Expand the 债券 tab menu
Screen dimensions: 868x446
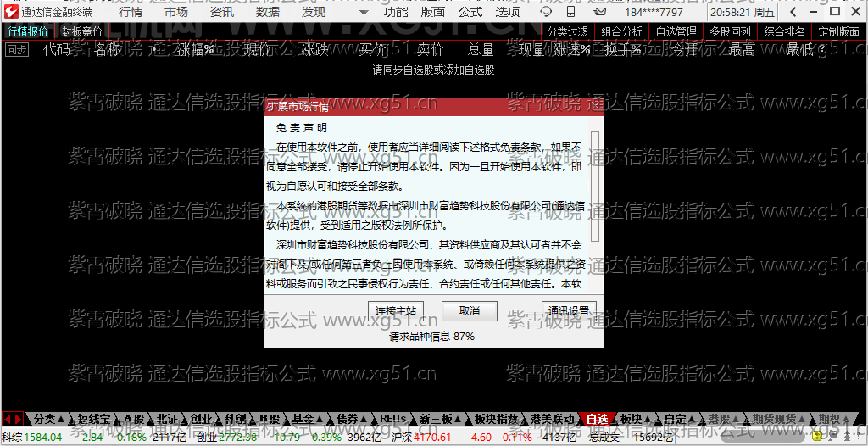click(350, 419)
